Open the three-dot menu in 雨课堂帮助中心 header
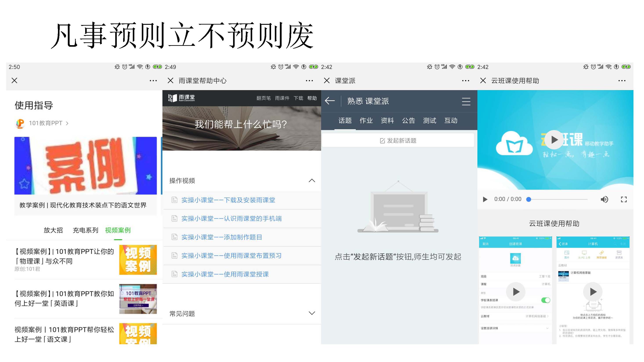 pos(309,81)
